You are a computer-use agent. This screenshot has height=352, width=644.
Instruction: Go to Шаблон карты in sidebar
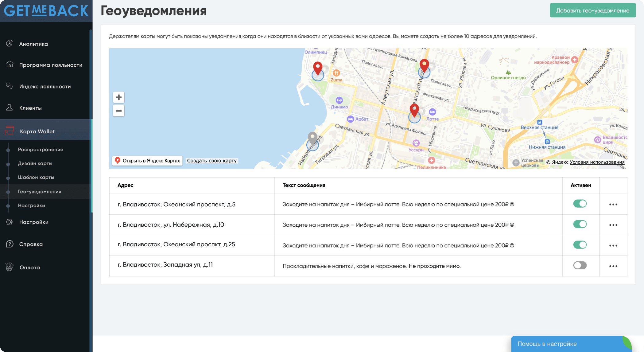tap(36, 177)
